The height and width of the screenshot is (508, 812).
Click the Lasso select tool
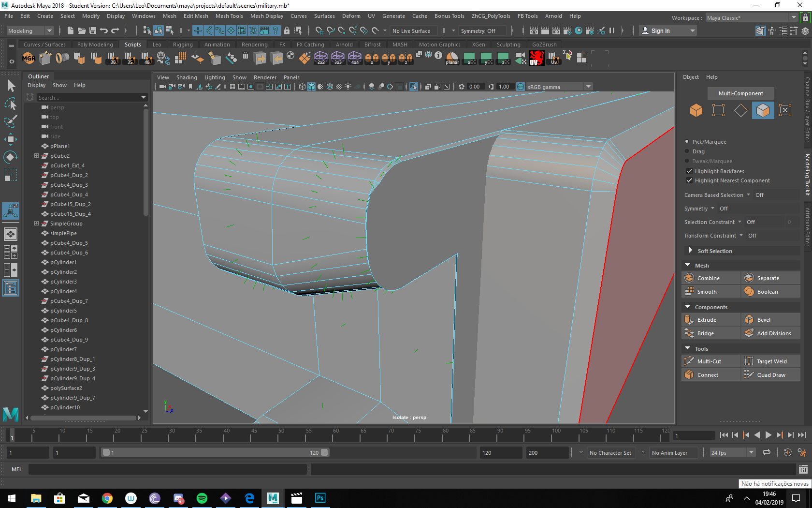(x=11, y=104)
